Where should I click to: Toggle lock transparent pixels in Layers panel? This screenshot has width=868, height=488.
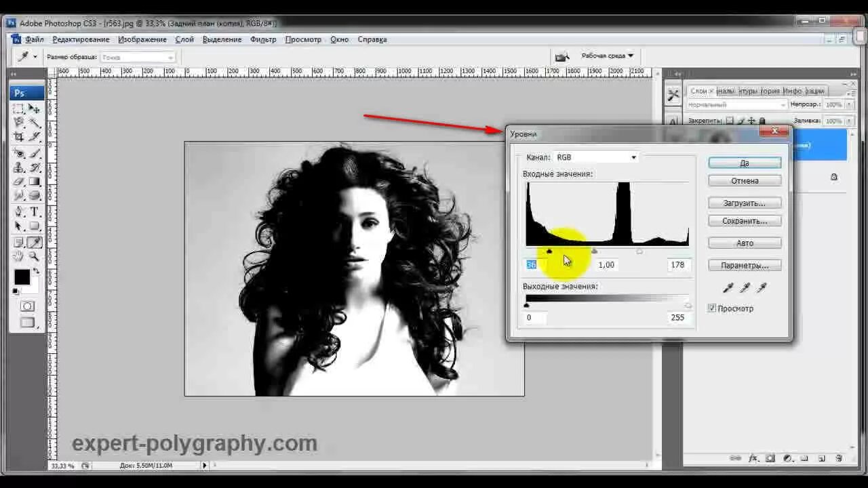[730, 121]
